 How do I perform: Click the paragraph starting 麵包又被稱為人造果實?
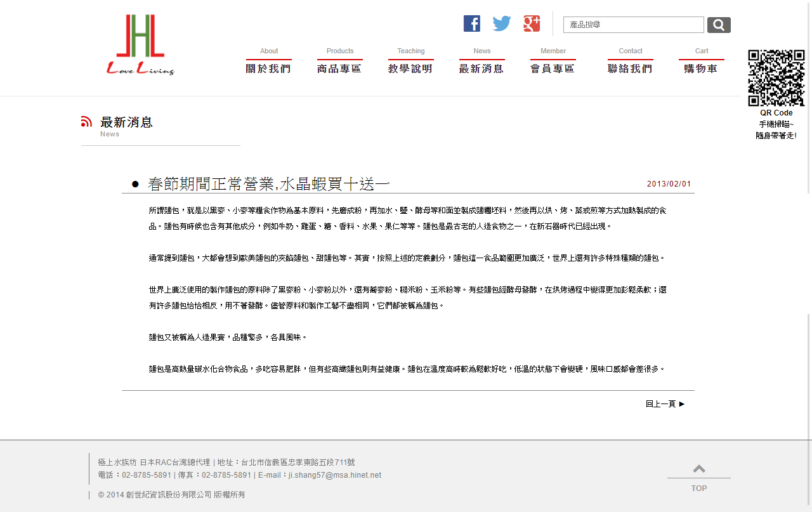click(x=228, y=338)
